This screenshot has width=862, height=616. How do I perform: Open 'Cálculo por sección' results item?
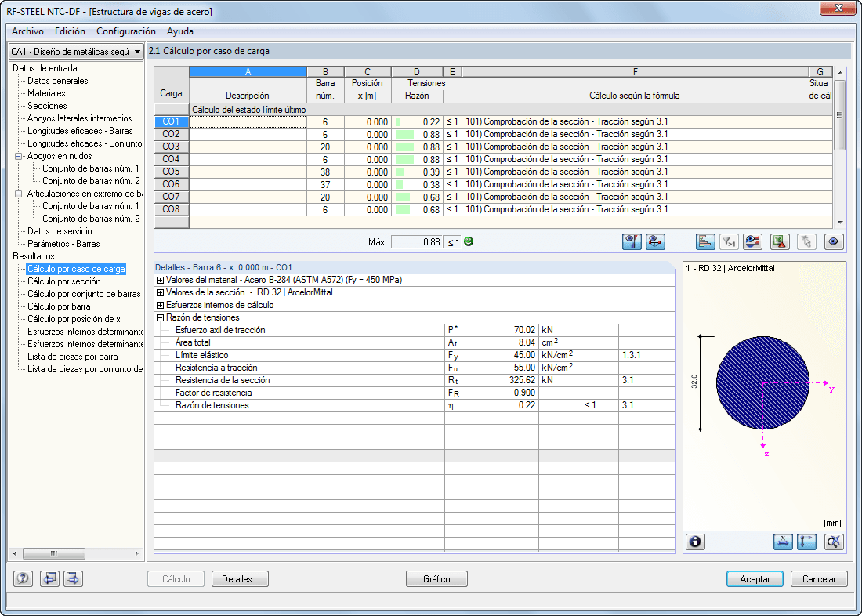pos(64,281)
